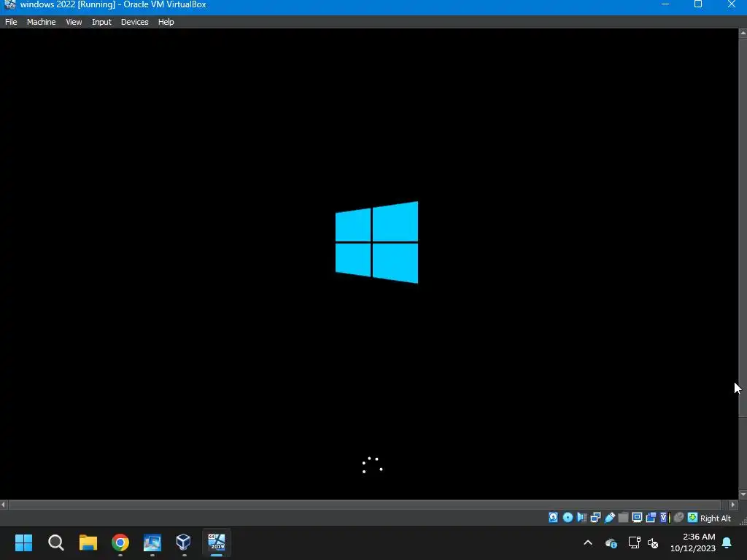Show hidden system tray icons

tap(588, 542)
